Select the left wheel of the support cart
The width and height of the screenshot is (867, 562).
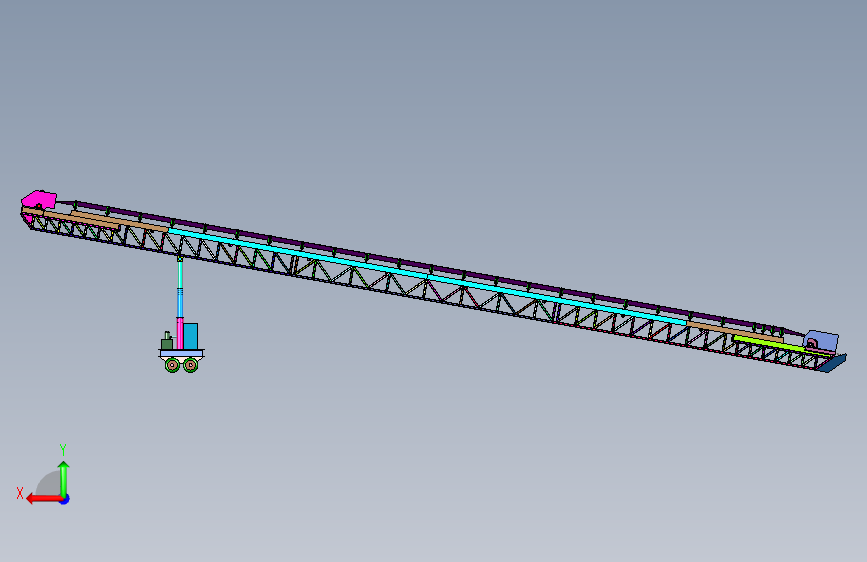point(172,365)
